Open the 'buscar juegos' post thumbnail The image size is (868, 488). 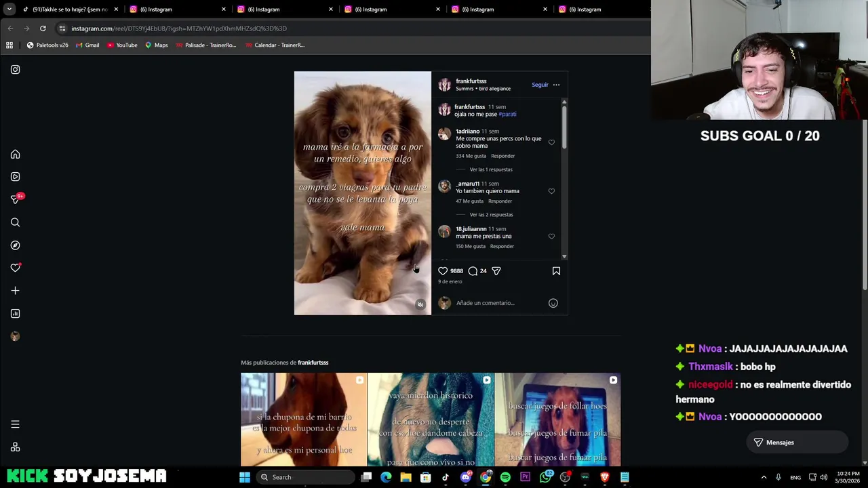pyautogui.click(x=557, y=420)
